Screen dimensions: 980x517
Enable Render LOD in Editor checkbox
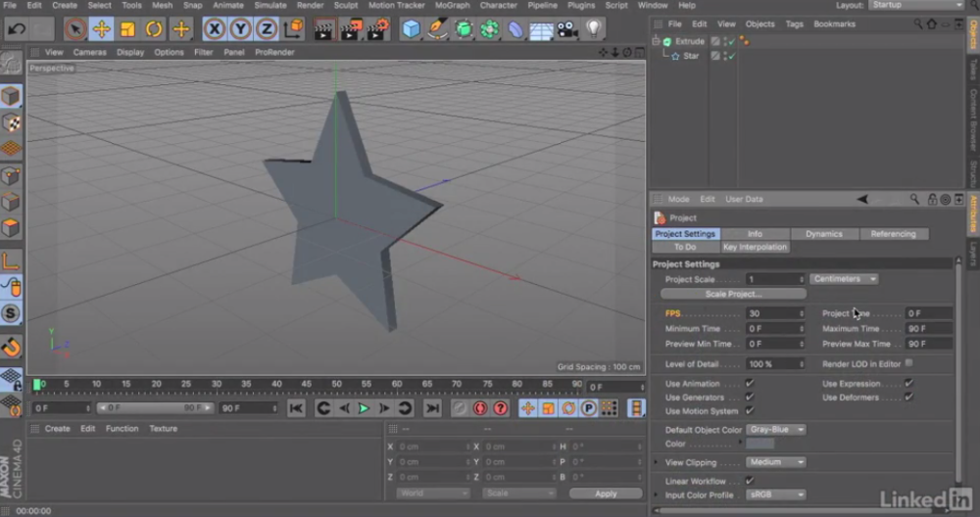click(x=908, y=363)
